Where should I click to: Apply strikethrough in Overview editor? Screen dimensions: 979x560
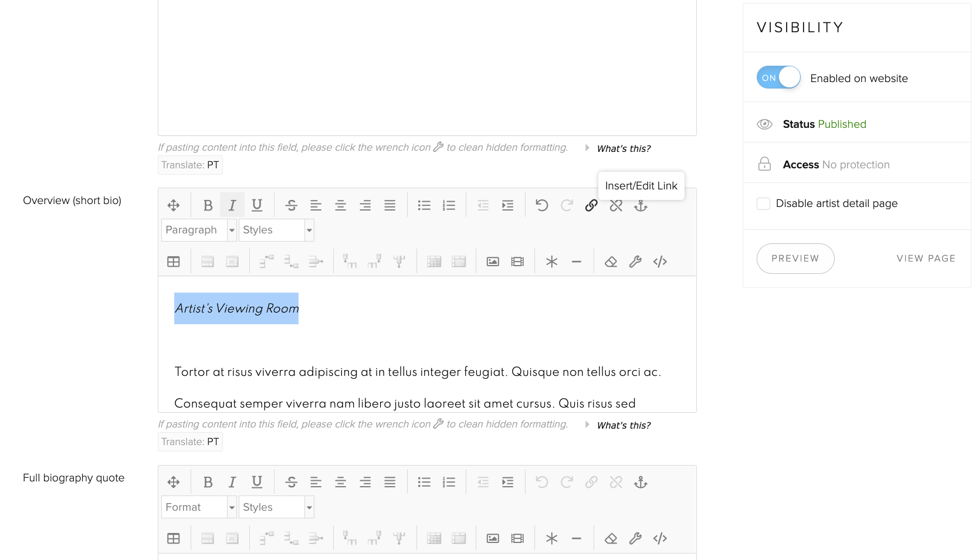coord(292,205)
